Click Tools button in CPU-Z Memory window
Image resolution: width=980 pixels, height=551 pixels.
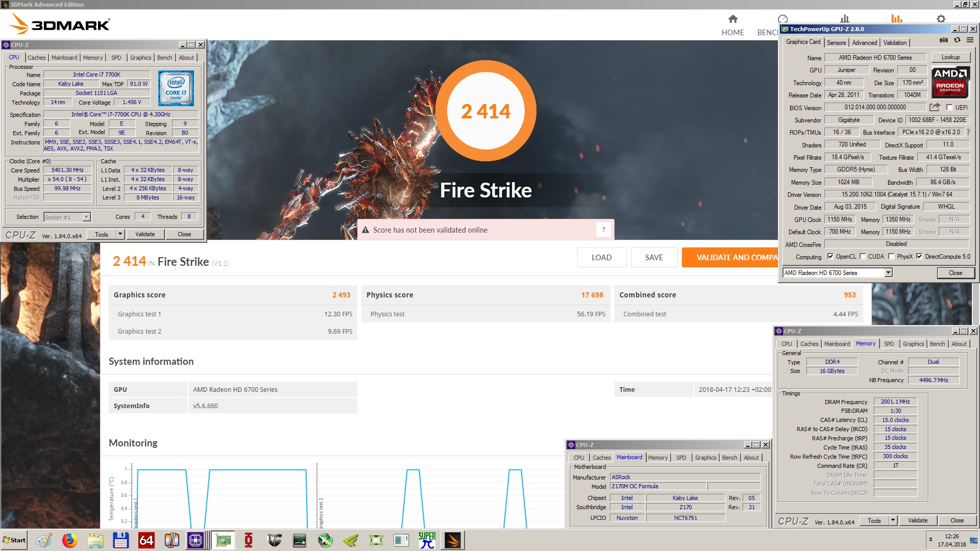[x=874, y=520]
